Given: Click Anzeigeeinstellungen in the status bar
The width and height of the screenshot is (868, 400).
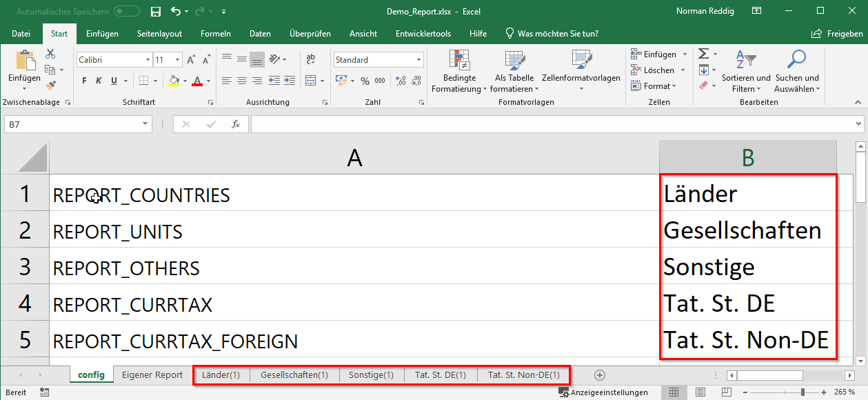Looking at the screenshot, I should (x=603, y=392).
